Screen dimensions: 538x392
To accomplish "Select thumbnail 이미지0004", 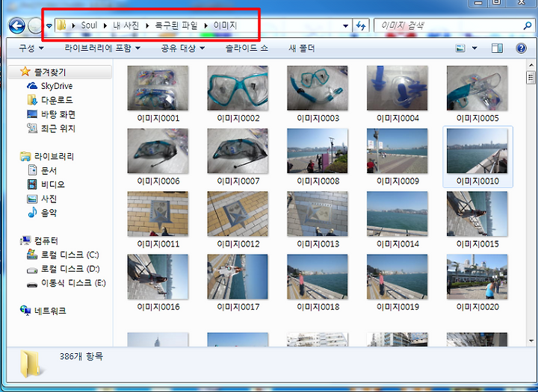I will click(x=398, y=88).
